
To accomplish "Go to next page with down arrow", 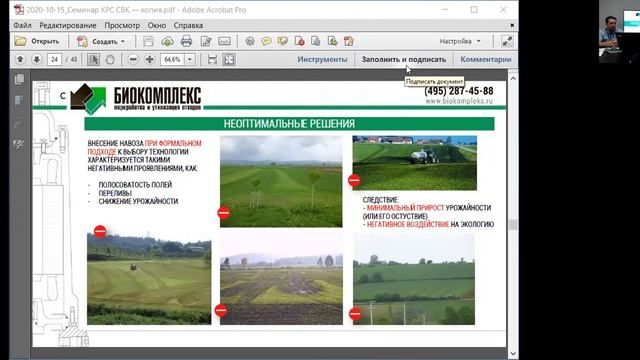I will [36, 60].
